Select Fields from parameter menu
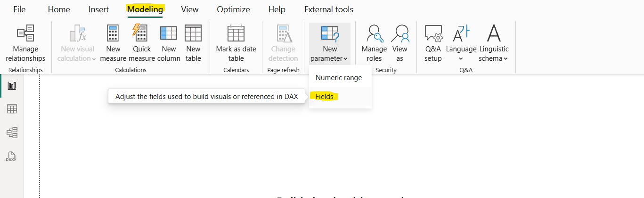Screen dimensions: 644x198 pyautogui.click(x=325, y=97)
